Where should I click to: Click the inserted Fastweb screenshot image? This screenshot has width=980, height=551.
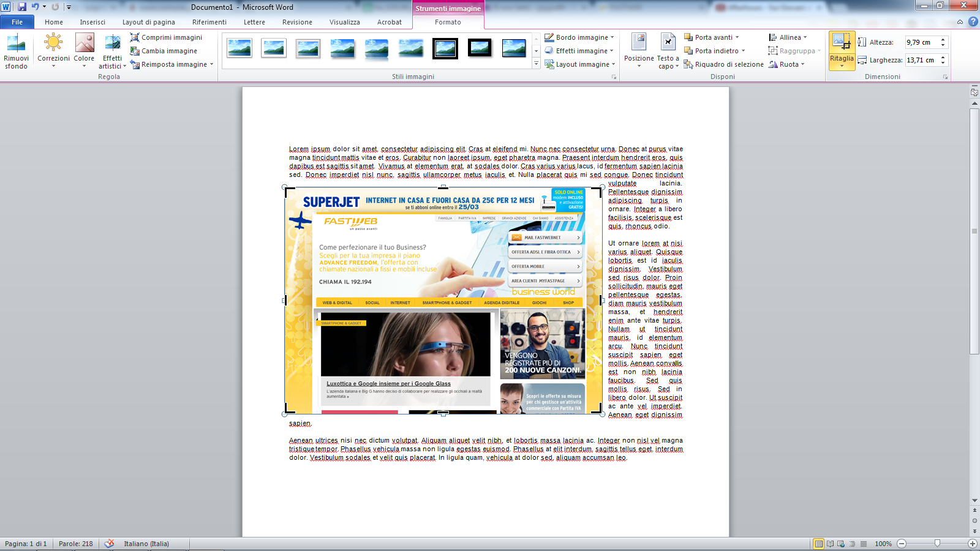443,301
